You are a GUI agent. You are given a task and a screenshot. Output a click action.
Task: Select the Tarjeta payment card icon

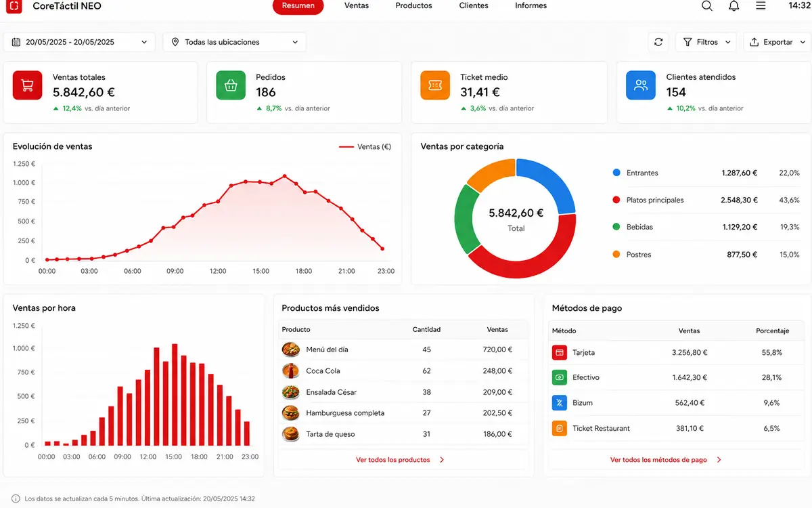560,352
